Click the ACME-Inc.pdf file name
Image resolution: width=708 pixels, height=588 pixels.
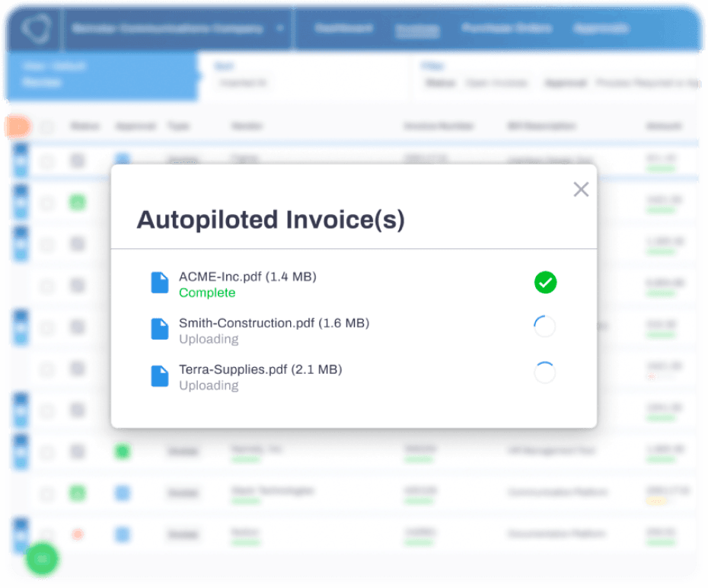(247, 276)
